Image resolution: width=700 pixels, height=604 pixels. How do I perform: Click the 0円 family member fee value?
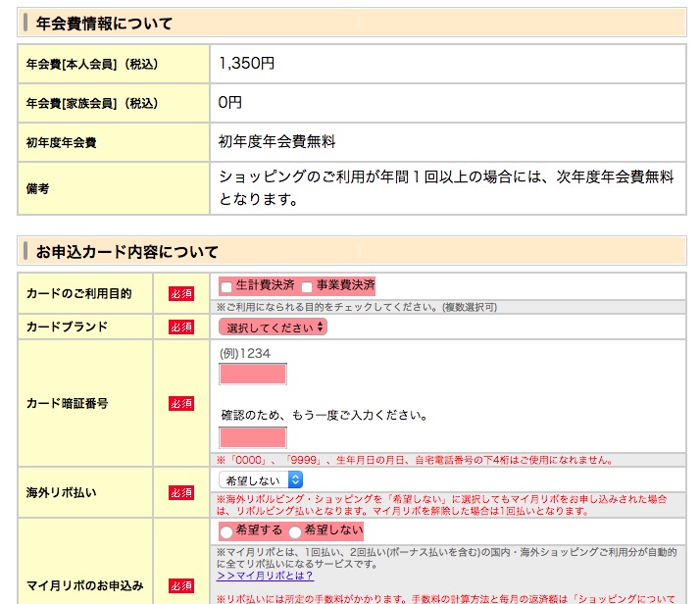point(230,103)
